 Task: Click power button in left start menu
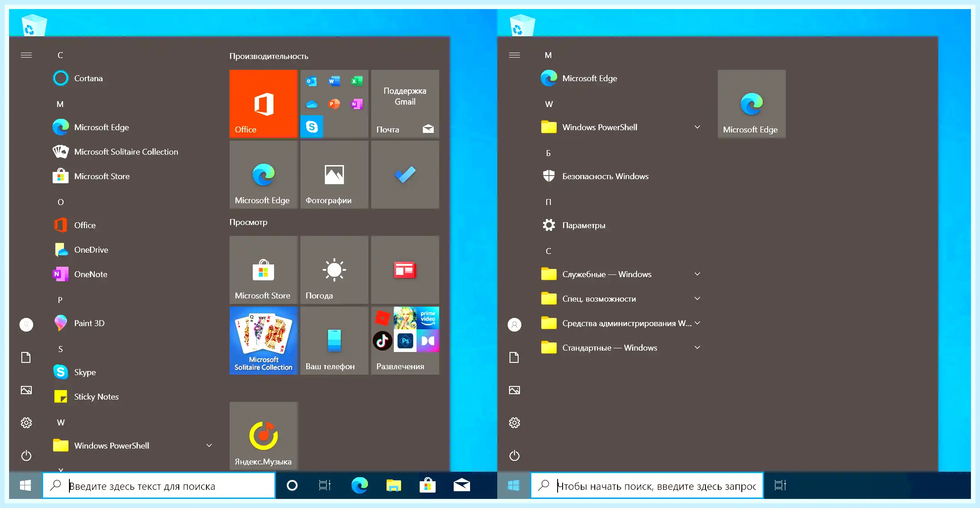(x=26, y=455)
